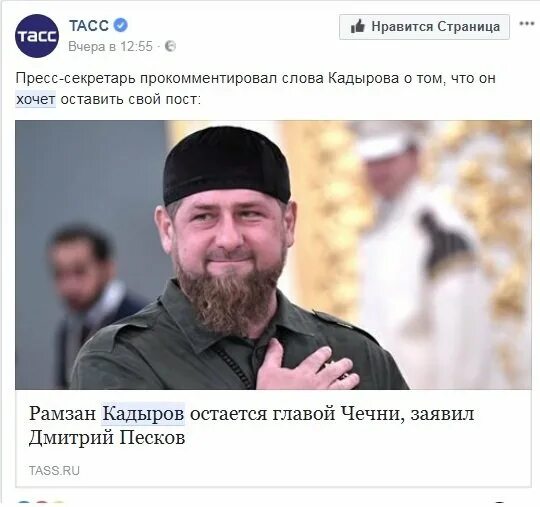Click the blue verified badge next to ТАСС
This screenshot has width=540, height=507.
[x=121, y=25]
